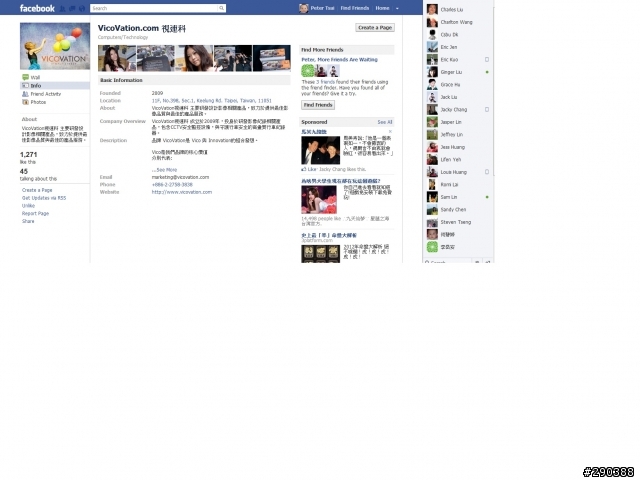The width and height of the screenshot is (640, 480).
Task: Click Ginger Liu's chat avatar
Action: pyautogui.click(x=432, y=72)
